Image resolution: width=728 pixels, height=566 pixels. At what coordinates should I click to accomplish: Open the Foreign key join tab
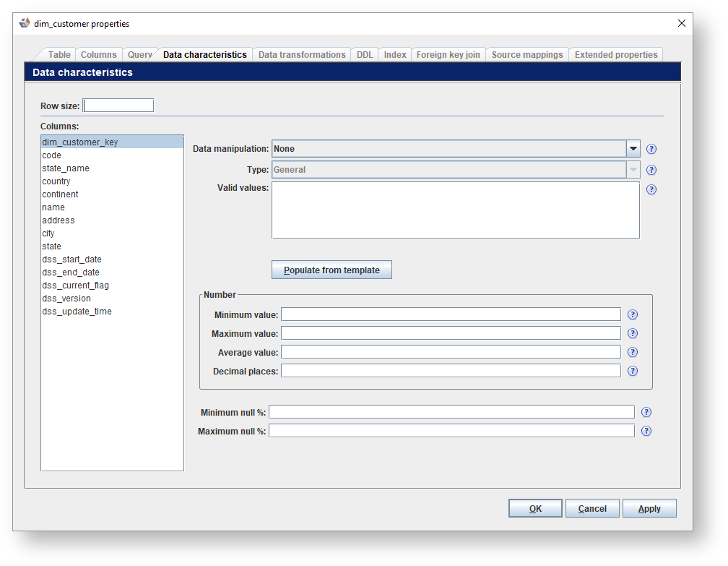point(448,55)
